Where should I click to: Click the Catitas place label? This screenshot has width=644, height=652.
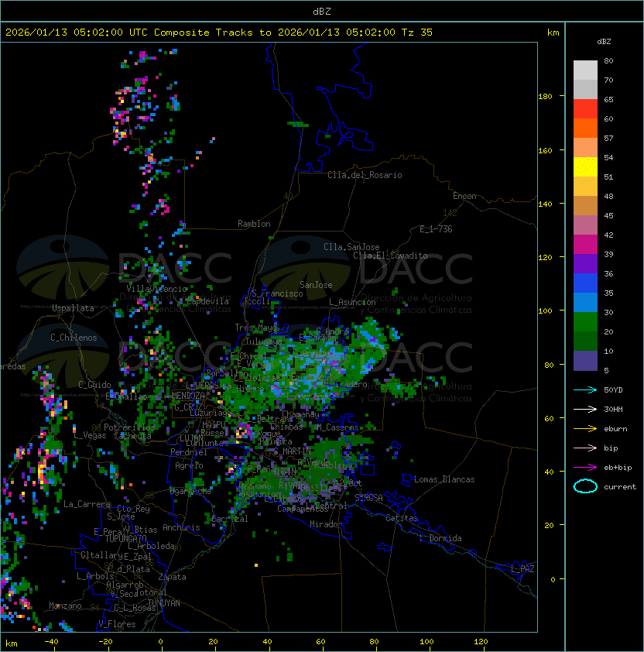pos(402,518)
